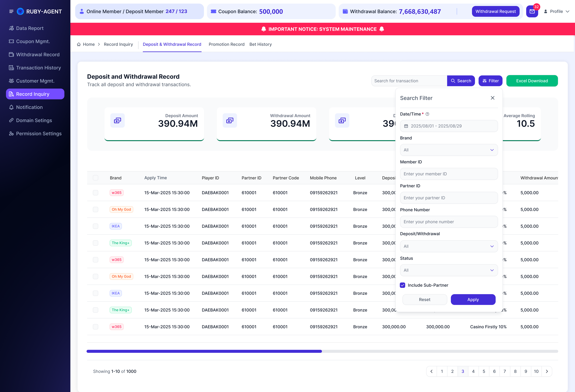
Task: Click the horizontal table scrollbar
Action: [x=204, y=351]
